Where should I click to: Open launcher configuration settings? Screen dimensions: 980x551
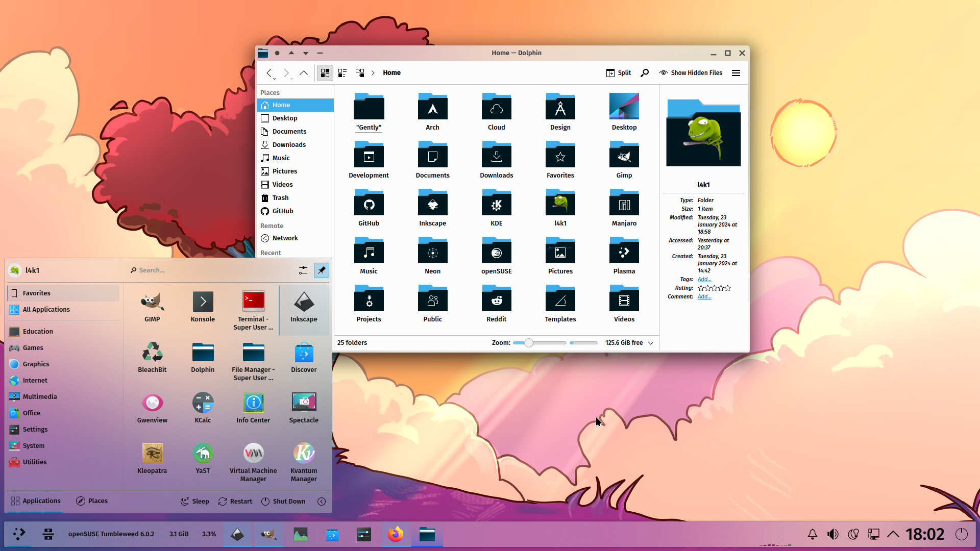[303, 270]
